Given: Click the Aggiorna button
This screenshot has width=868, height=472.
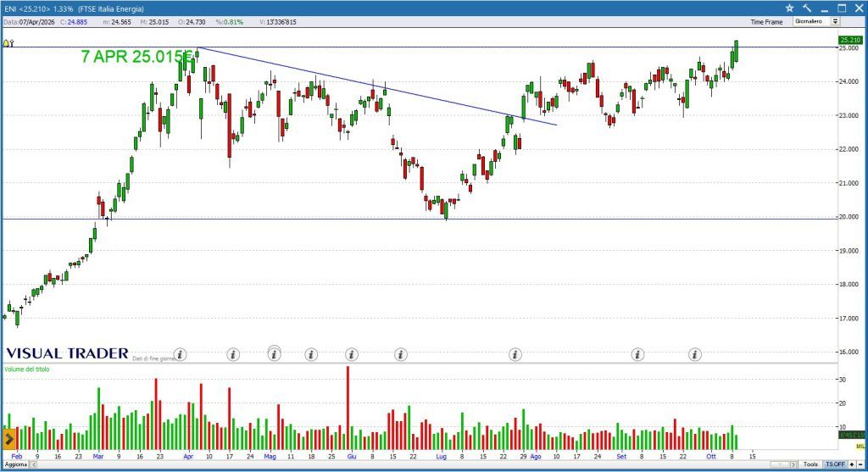Looking at the screenshot, I should 16,464.
